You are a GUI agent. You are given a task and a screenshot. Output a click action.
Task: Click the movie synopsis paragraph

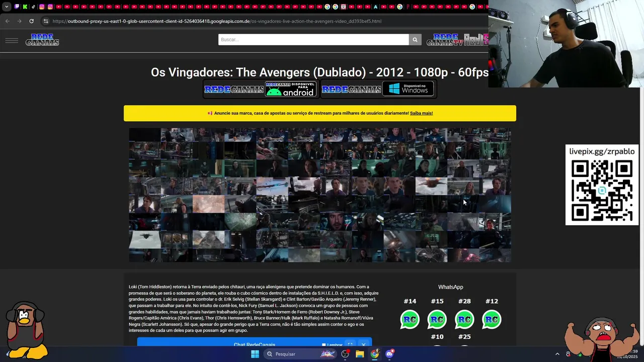(254, 309)
